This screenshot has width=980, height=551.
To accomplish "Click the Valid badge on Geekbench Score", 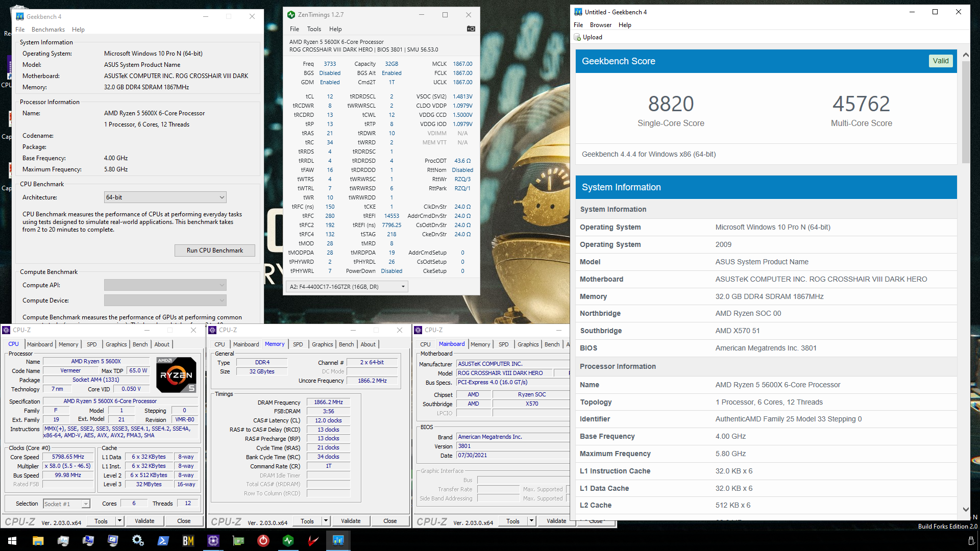I will tap(941, 61).
